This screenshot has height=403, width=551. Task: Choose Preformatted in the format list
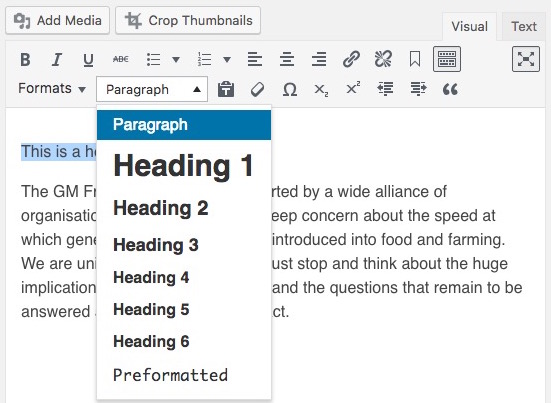tap(184, 375)
